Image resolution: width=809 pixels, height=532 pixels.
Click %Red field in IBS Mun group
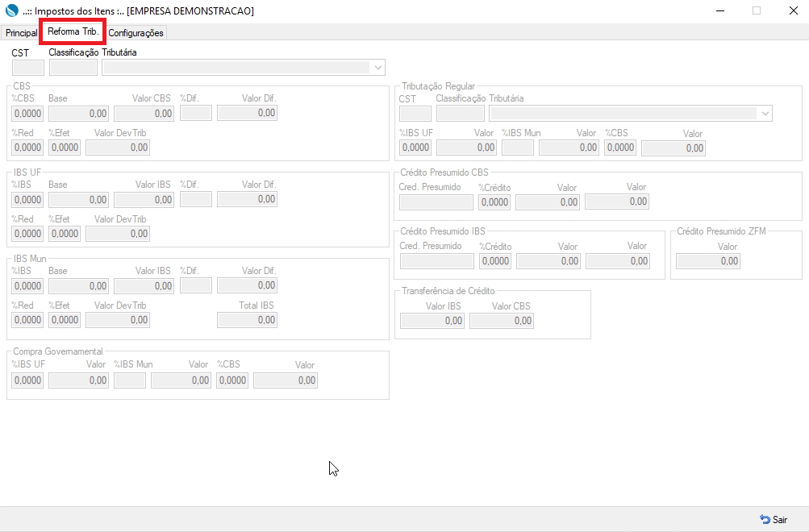click(28, 320)
